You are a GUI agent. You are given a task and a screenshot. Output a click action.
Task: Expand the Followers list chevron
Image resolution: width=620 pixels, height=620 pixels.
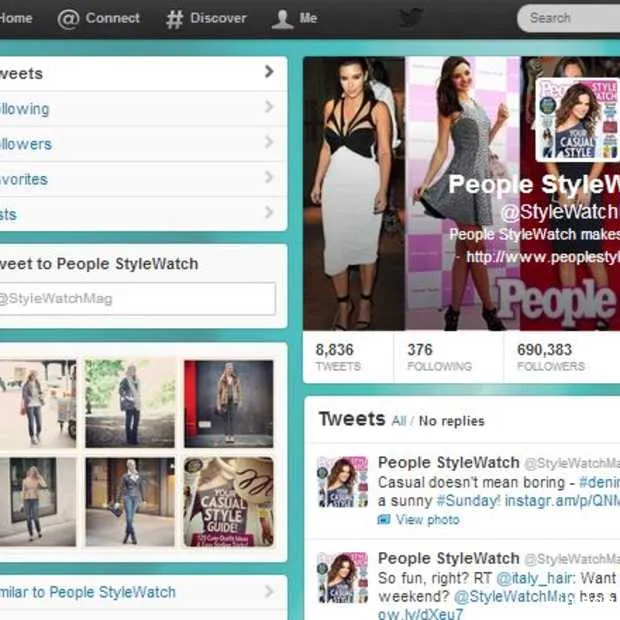coord(269,142)
